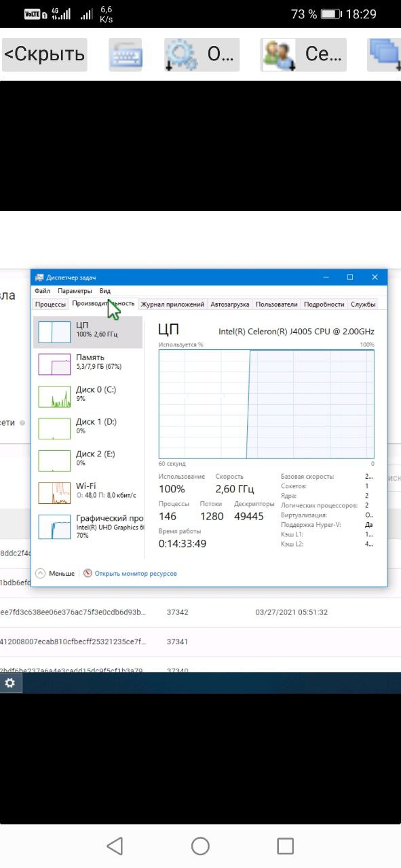
Task: Tap the "<Скрыть" button in top toolbar
Action: (44, 54)
